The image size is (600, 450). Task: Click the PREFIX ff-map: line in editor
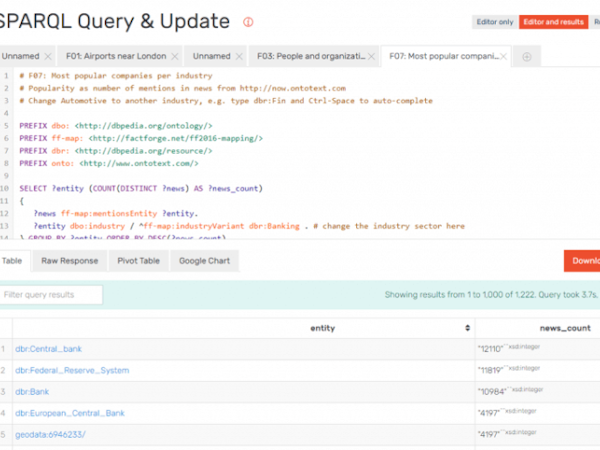click(x=141, y=138)
